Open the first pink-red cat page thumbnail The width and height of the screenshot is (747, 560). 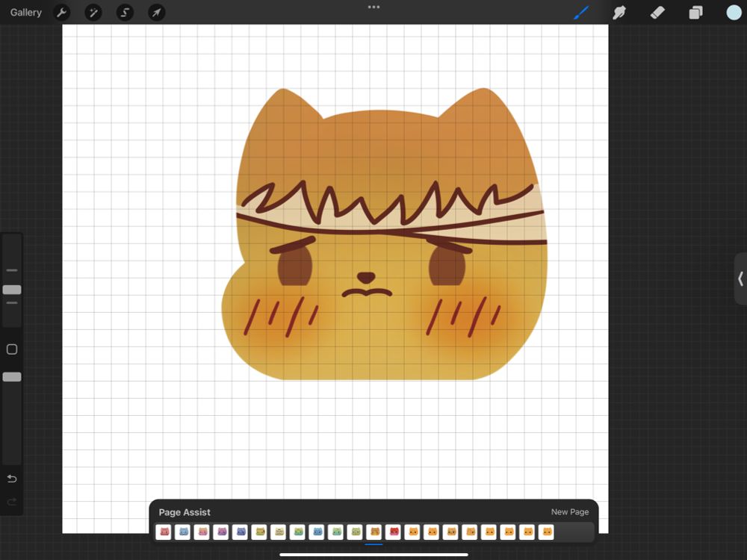[x=164, y=532]
